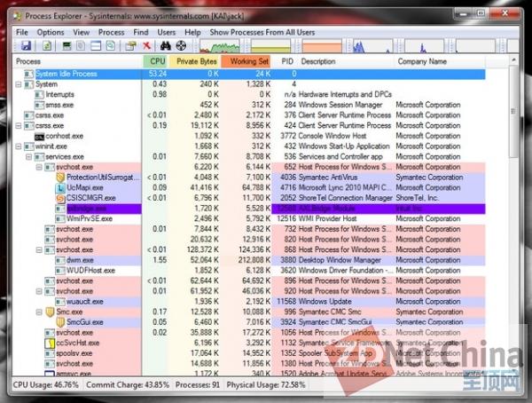Screen dimensions: 532x403
Task: Collapse the Smc.exe tree node
Action: coord(39,312)
